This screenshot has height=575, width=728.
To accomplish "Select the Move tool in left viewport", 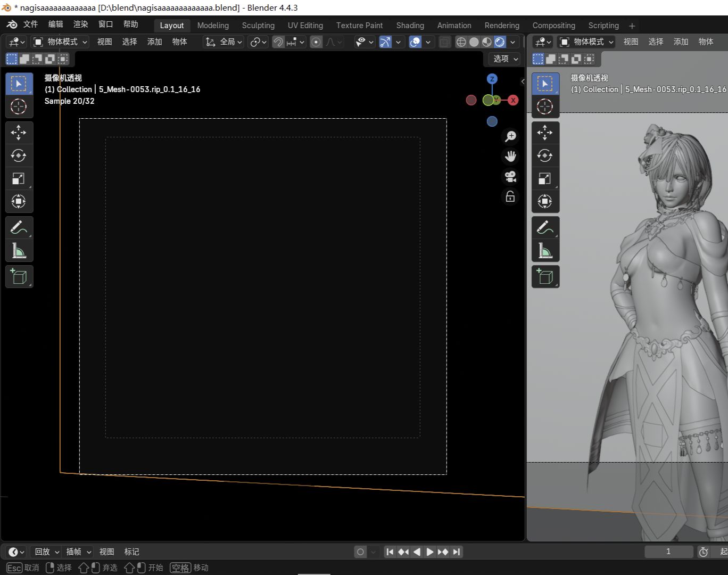I will click(x=19, y=133).
